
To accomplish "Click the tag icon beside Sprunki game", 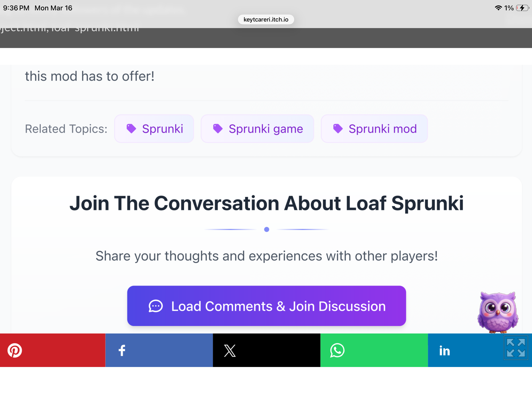I will [218, 129].
